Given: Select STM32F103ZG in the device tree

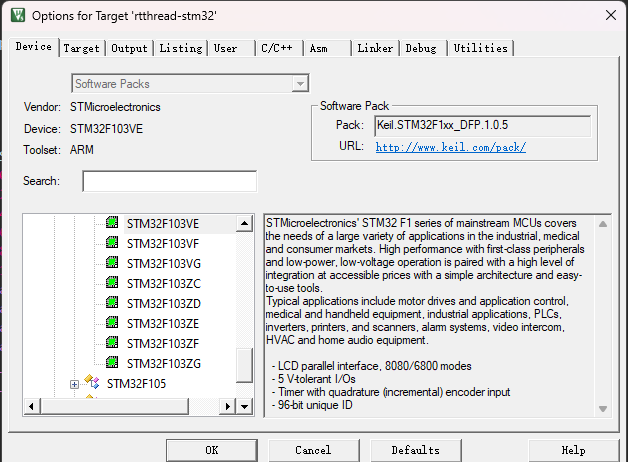Looking at the screenshot, I should click(x=163, y=364).
